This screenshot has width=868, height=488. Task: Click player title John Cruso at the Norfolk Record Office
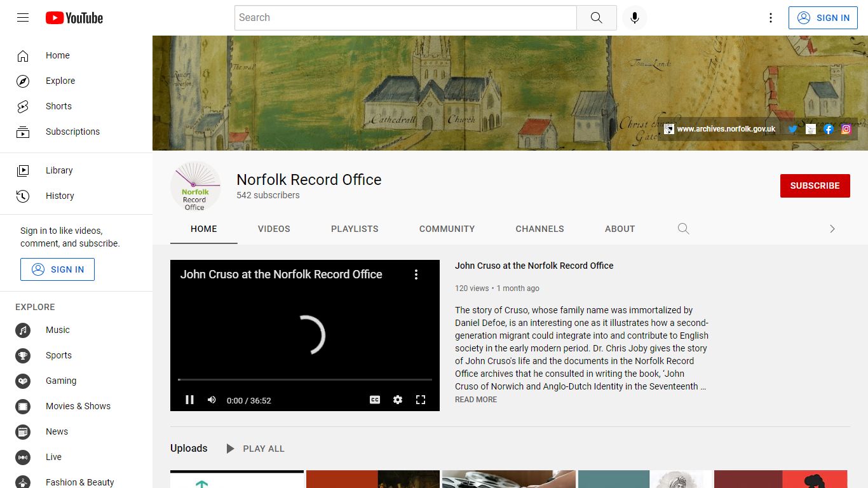pyautogui.click(x=281, y=274)
